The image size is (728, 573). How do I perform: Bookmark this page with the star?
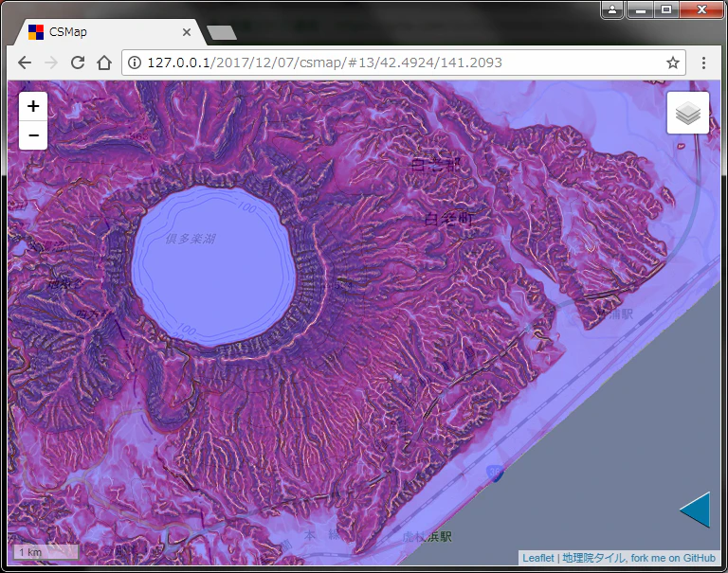pyautogui.click(x=673, y=63)
